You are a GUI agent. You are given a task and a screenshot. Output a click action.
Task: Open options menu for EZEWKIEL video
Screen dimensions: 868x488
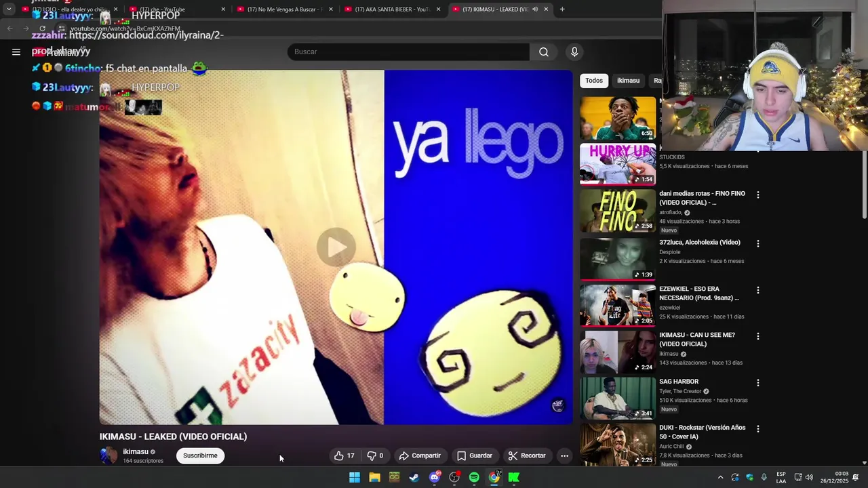(758, 290)
